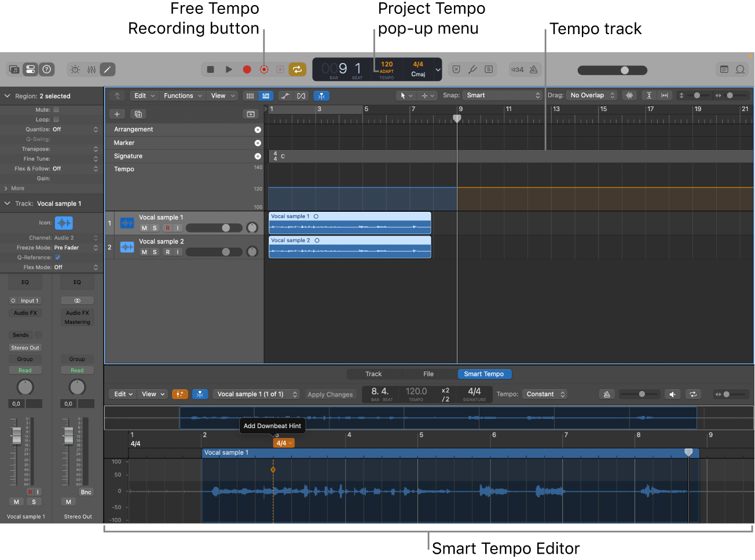
Task: Open the Drag dropdown set to No Overlap
Action: coord(592,95)
